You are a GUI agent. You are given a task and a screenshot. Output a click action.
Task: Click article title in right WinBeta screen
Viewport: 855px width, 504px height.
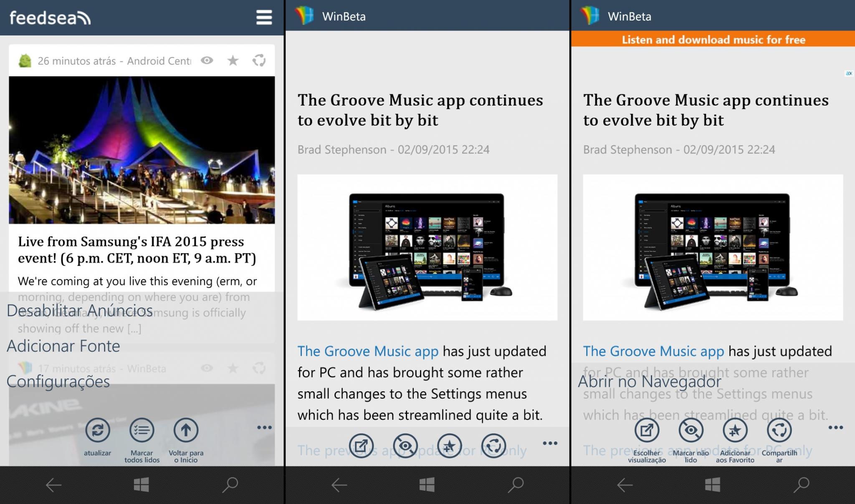[706, 110]
